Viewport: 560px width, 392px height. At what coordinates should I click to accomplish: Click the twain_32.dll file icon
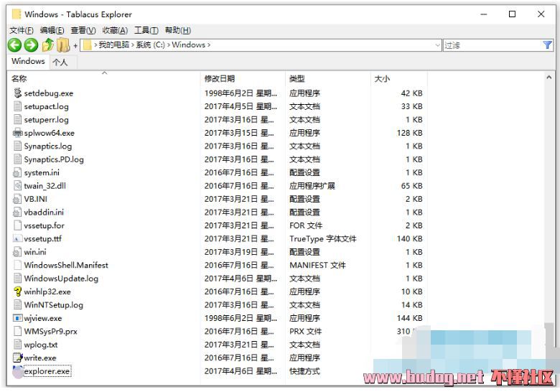[17, 186]
